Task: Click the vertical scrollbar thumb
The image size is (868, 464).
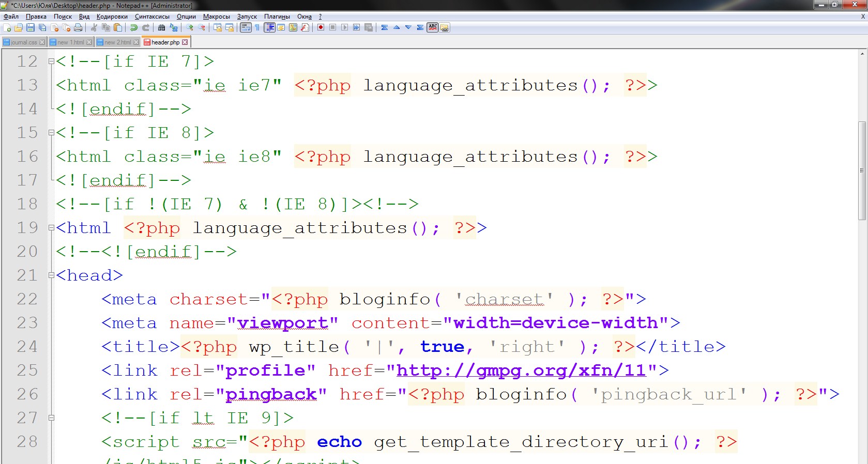Action: pyautogui.click(x=862, y=171)
